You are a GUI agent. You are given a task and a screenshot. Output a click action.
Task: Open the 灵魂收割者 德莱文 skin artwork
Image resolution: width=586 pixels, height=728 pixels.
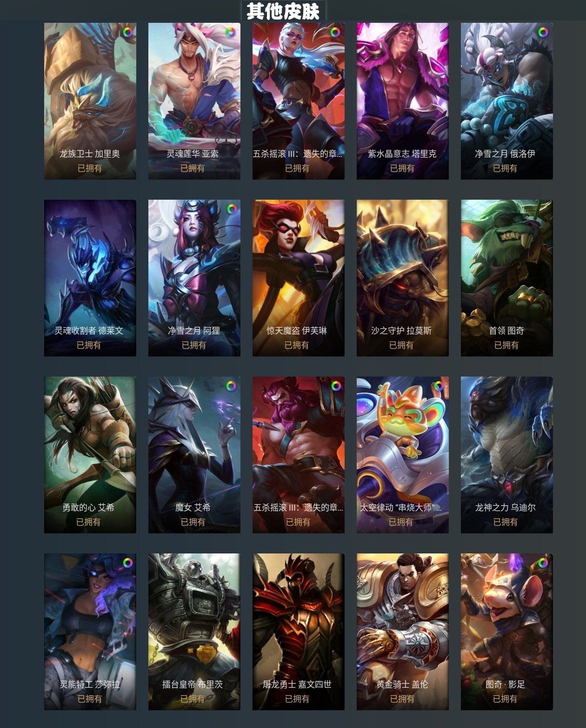click(90, 278)
